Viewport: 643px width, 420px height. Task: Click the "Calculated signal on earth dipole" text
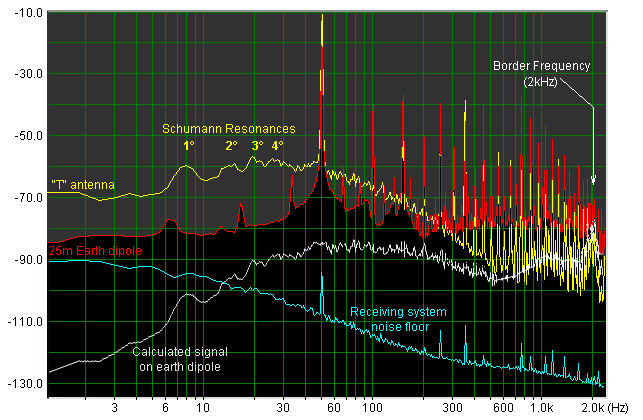click(x=180, y=359)
